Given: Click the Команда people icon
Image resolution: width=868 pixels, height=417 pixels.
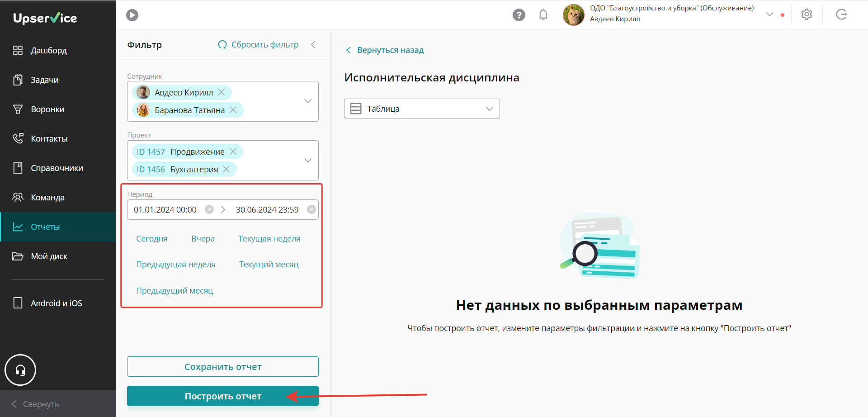Looking at the screenshot, I should [18, 197].
